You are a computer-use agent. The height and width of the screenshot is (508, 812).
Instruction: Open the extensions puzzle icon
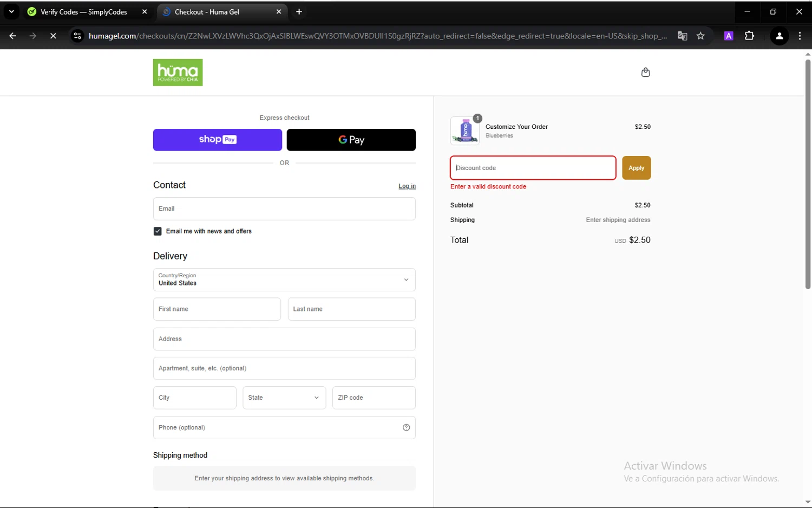coord(749,36)
